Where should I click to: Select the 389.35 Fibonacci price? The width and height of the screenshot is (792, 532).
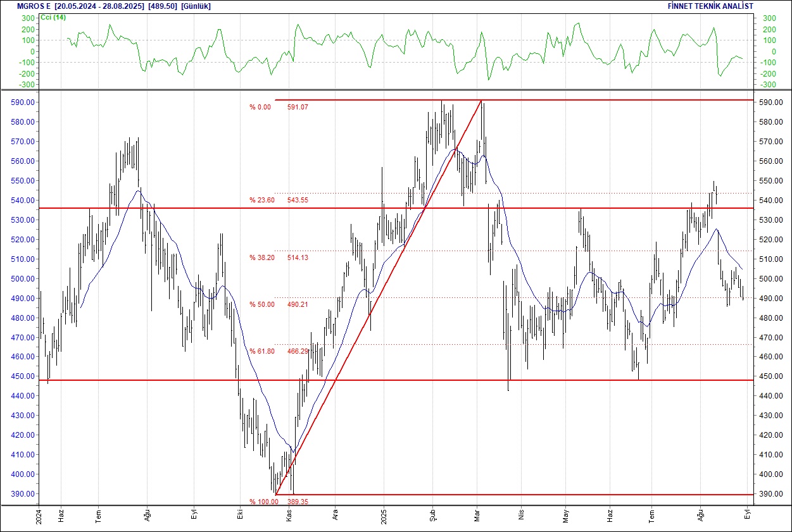tap(298, 502)
